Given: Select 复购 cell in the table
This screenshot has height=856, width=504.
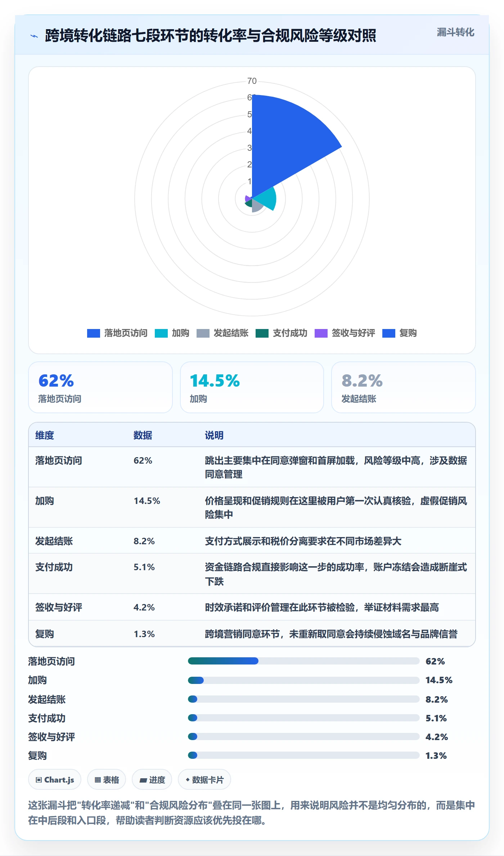Looking at the screenshot, I should click(x=45, y=634).
